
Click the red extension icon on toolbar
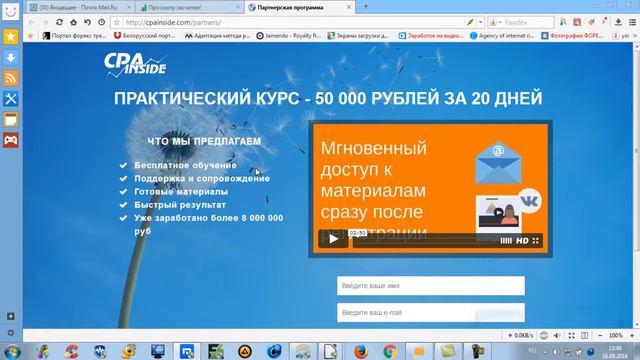click(x=577, y=22)
